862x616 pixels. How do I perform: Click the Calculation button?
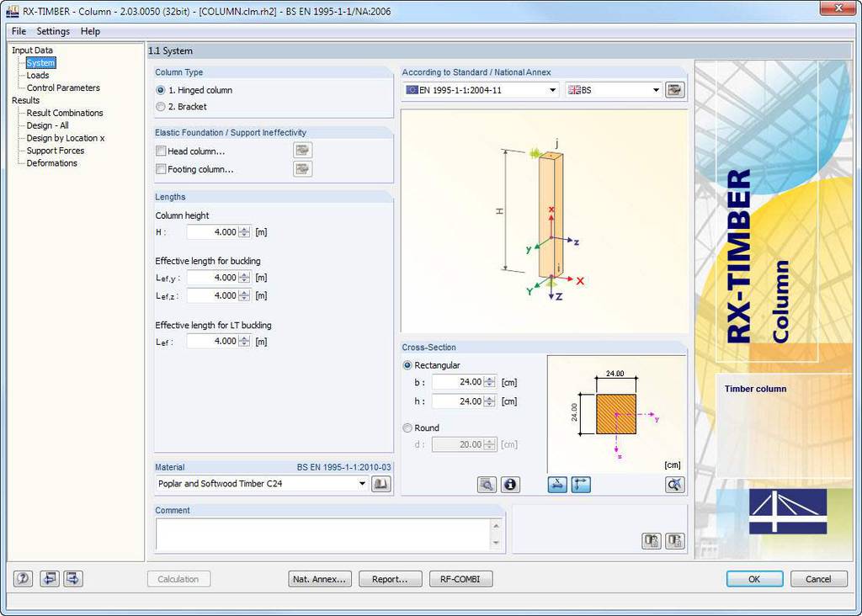[x=178, y=579]
